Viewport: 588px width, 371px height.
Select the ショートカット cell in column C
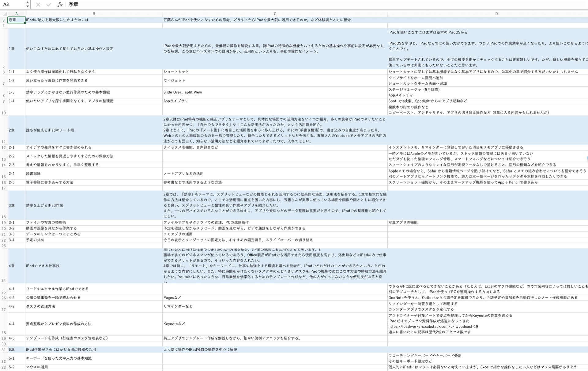click(275, 72)
